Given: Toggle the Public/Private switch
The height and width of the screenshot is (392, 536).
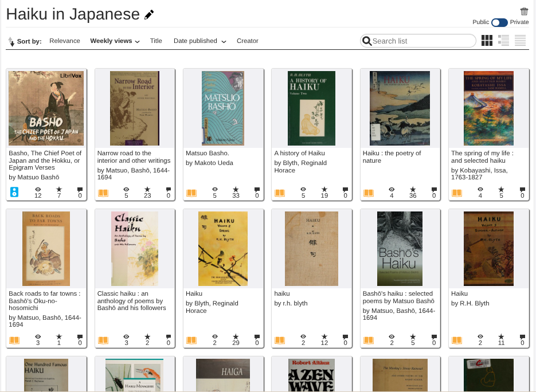Looking at the screenshot, I should point(499,22).
